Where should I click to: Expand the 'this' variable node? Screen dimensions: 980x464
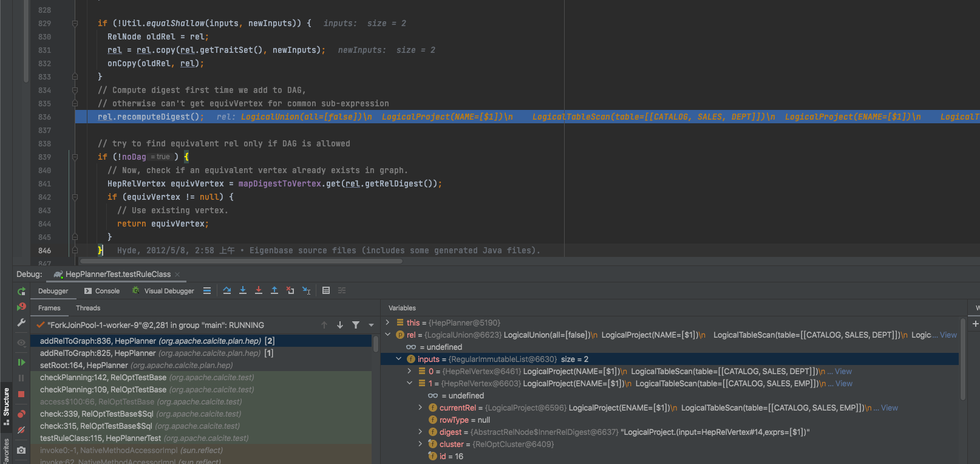point(387,322)
